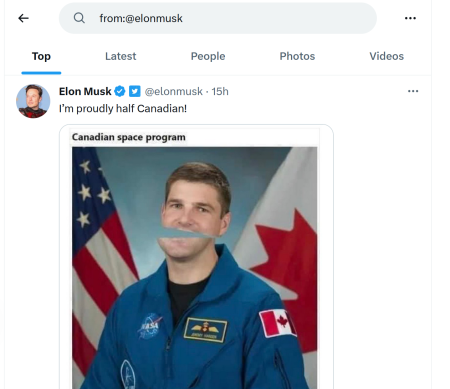Open tweet text "I'm proudly half Canadian!"
Image resolution: width=450 pixels, height=389 pixels.
[x=123, y=109]
